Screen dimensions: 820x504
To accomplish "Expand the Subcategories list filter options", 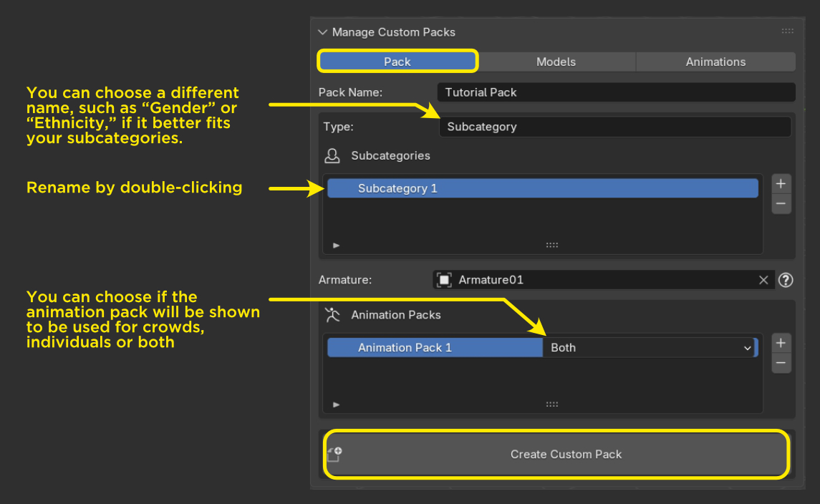I will click(x=337, y=246).
